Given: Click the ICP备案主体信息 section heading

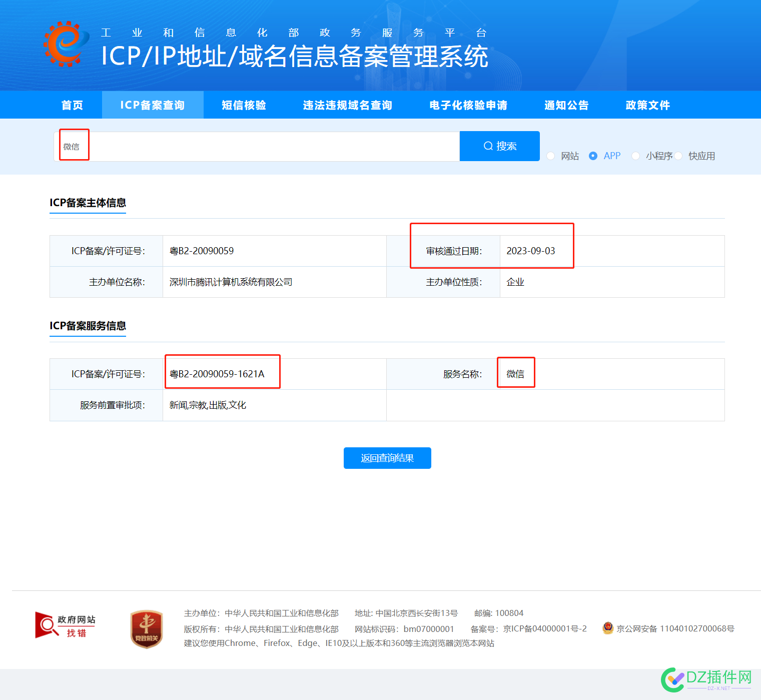Looking at the screenshot, I should pos(88,203).
